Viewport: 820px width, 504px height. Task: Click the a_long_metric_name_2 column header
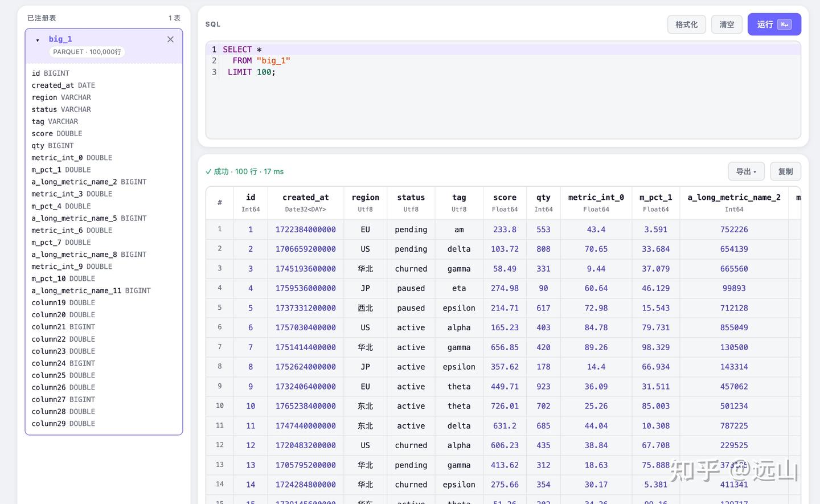pos(734,203)
